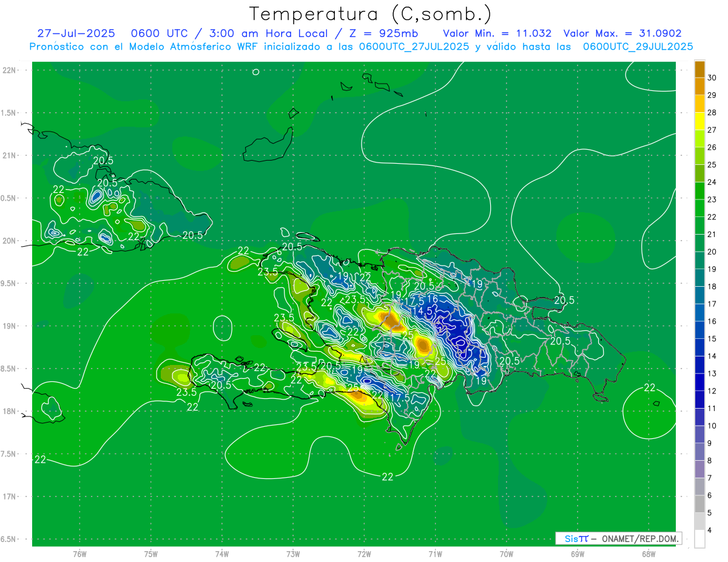
Task: Click the "17N" latitude axis label
Action: [x=10, y=497]
